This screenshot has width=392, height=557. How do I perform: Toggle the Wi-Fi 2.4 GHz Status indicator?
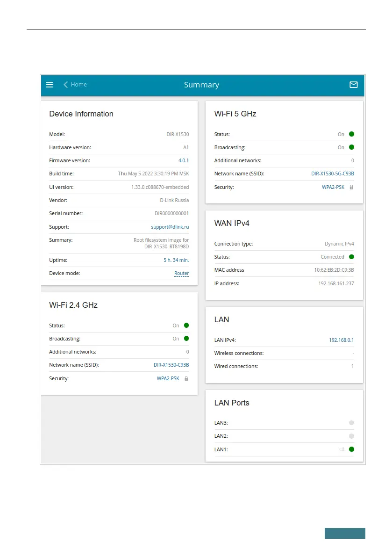click(186, 326)
